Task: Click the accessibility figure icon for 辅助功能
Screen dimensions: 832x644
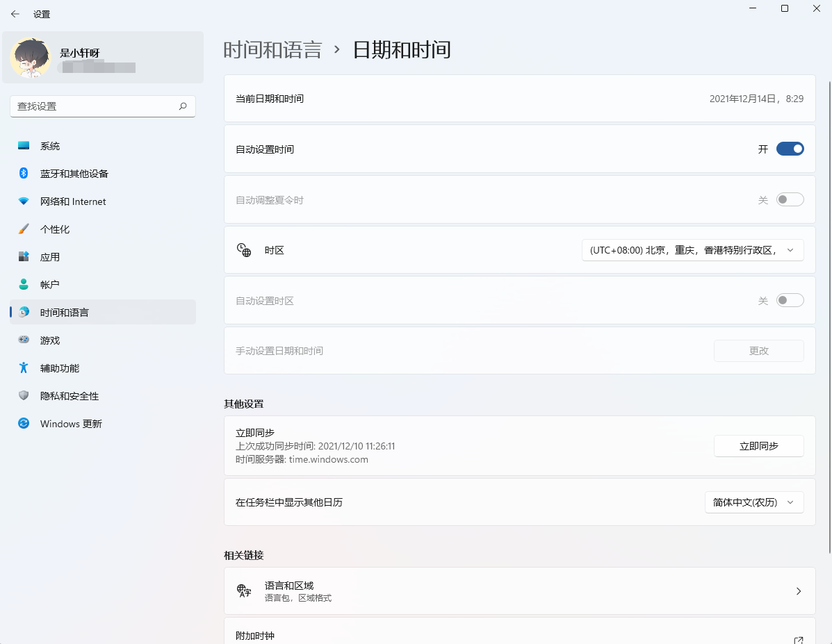Action: pyautogui.click(x=24, y=368)
